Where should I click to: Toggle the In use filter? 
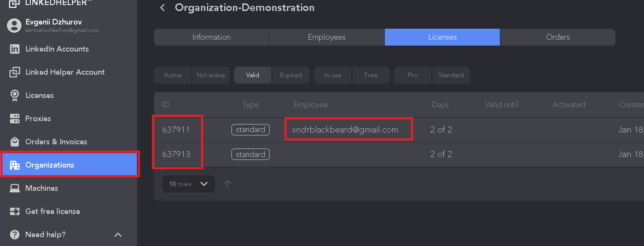coord(333,75)
